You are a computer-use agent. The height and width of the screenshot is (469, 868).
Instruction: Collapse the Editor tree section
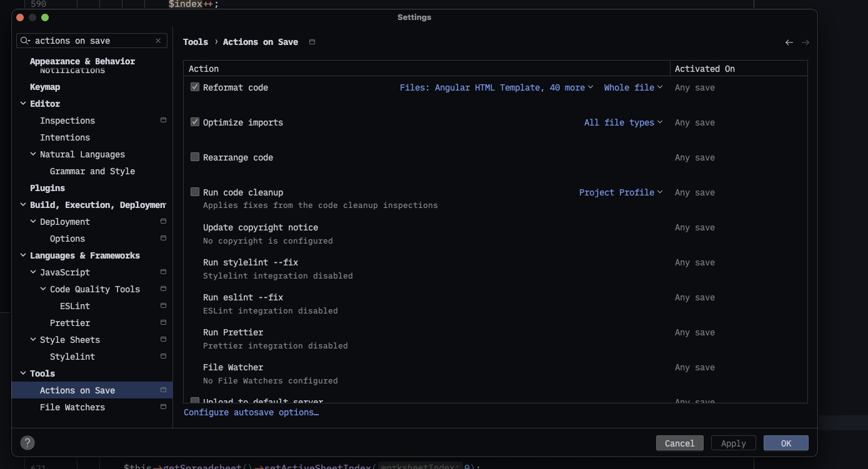(x=23, y=104)
